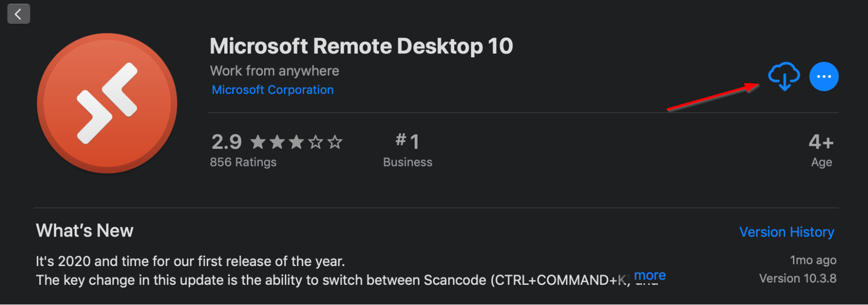Click the Microsoft Remote Desktop 10 title
Viewport: 868px width, 305px height.
tap(361, 46)
